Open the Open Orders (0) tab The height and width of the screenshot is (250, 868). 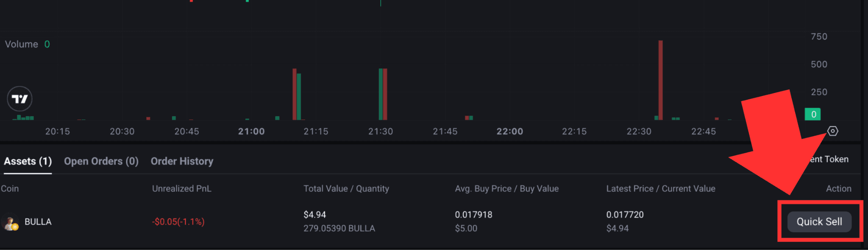pyautogui.click(x=101, y=161)
